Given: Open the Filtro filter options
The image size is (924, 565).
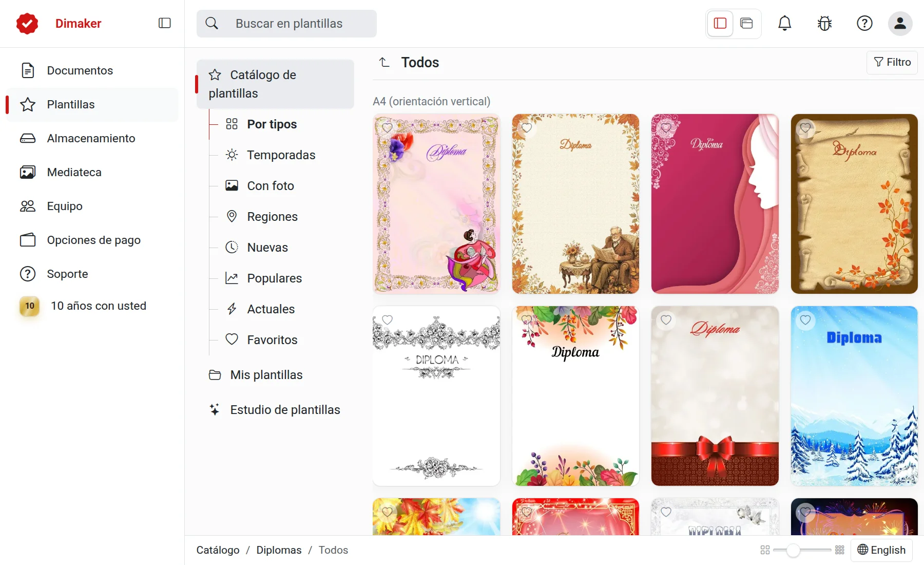Looking at the screenshot, I should [892, 62].
